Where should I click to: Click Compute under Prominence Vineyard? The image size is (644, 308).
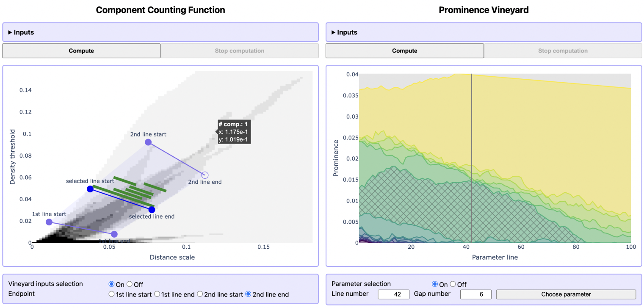(404, 51)
